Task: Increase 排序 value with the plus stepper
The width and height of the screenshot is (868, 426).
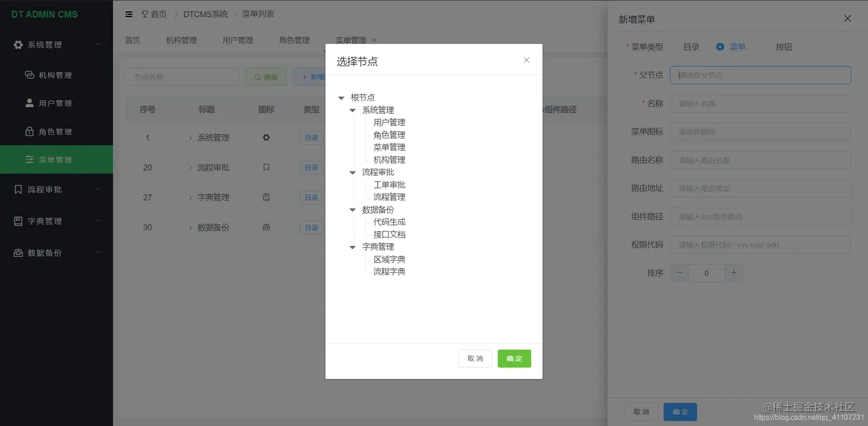Action: pyautogui.click(x=734, y=273)
